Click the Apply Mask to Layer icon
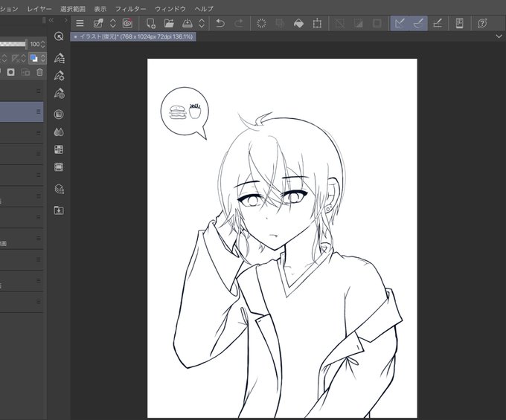The height and width of the screenshot is (420, 506). click(25, 72)
